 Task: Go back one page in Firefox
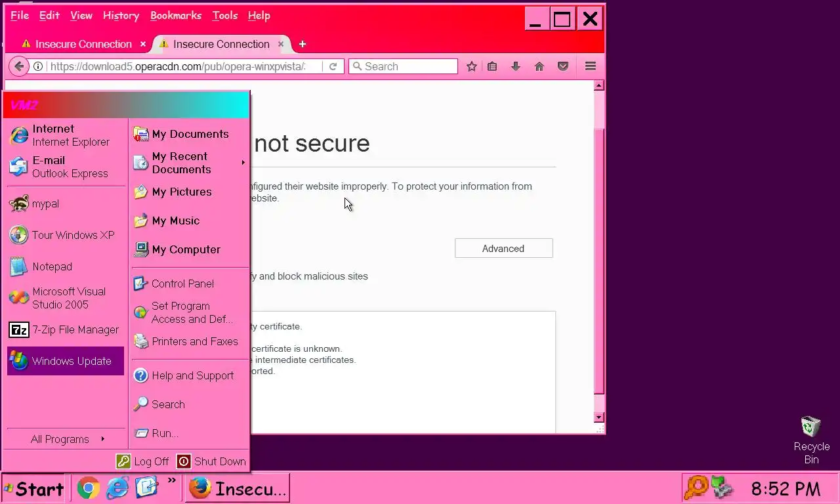(19, 66)
